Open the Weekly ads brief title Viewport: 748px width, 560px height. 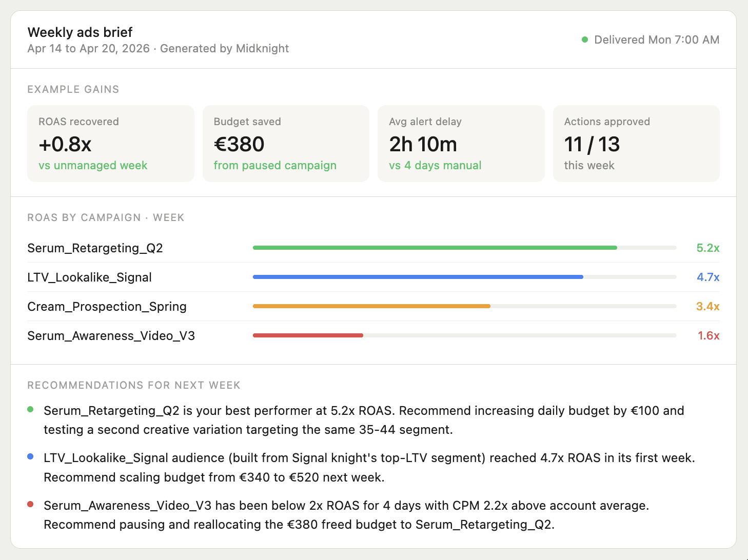coord(80,32)
